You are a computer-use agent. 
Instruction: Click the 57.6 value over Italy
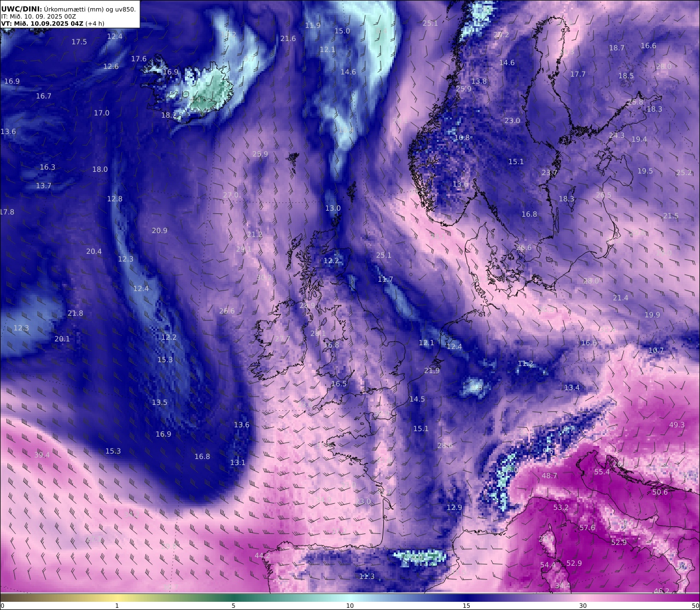587,528
